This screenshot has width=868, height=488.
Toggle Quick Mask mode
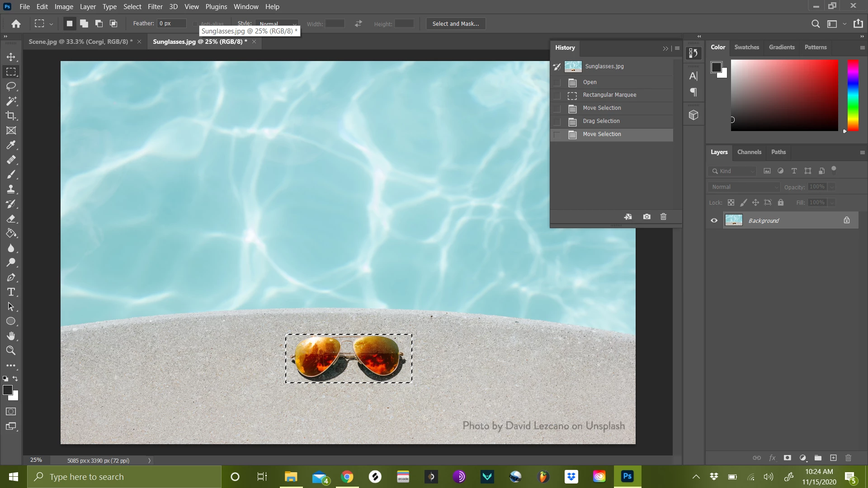pos(11,412)
